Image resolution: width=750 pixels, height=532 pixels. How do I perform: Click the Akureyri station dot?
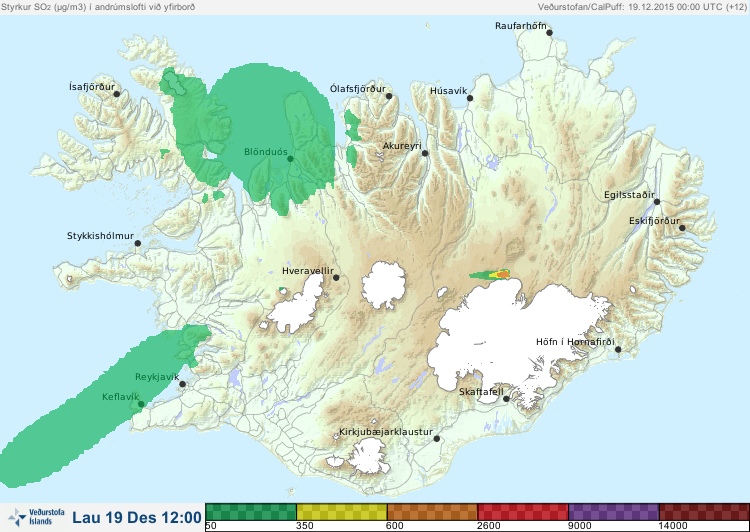(x=425, y=153)
